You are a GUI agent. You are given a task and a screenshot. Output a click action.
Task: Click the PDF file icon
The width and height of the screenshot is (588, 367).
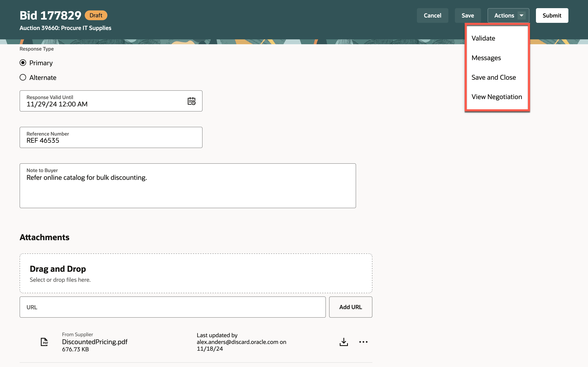44,342
